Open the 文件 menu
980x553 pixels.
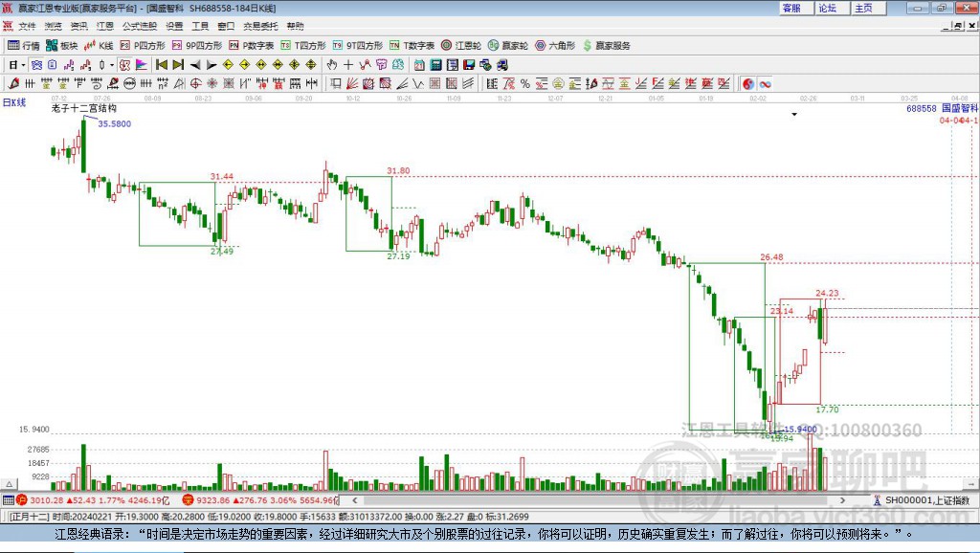[x=27, y=26]
